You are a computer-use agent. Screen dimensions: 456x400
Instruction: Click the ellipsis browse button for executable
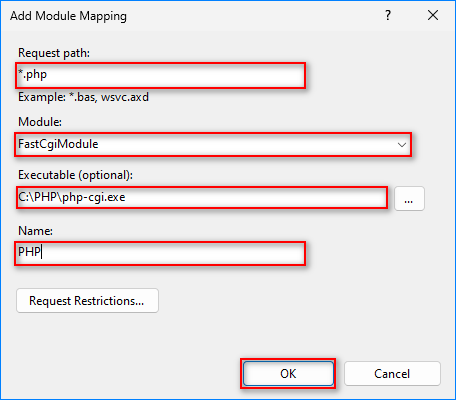coord(409,199)
